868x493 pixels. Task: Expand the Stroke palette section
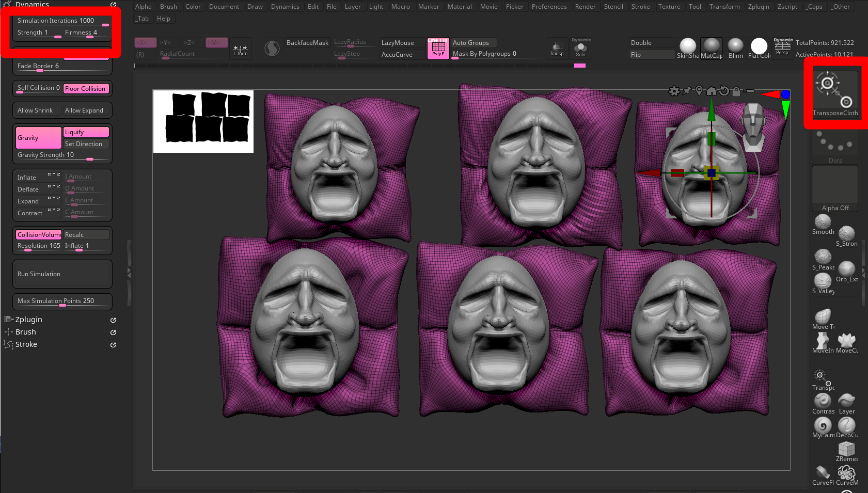26,344
